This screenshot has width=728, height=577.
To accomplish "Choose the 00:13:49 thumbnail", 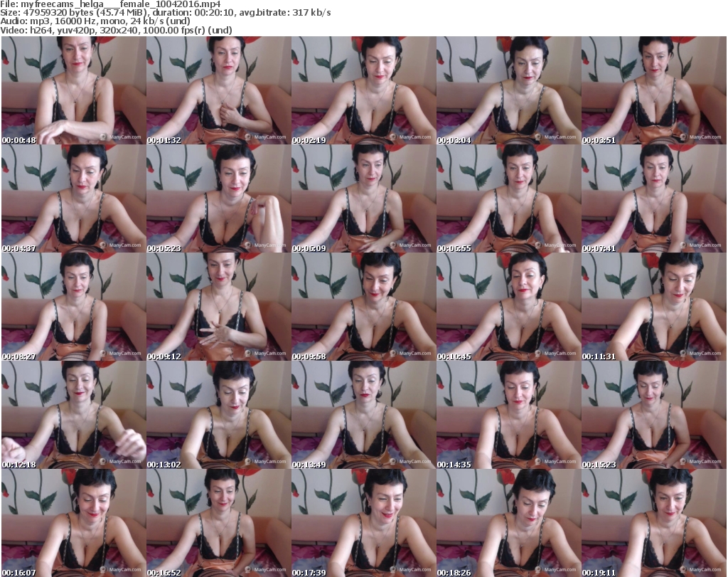I will (x=363, y=415).
